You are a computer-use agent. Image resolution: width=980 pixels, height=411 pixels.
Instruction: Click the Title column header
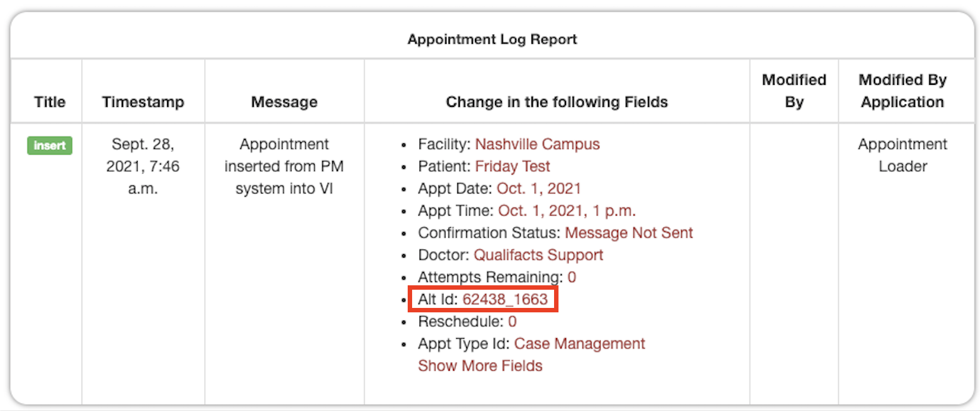pos(50,102)
